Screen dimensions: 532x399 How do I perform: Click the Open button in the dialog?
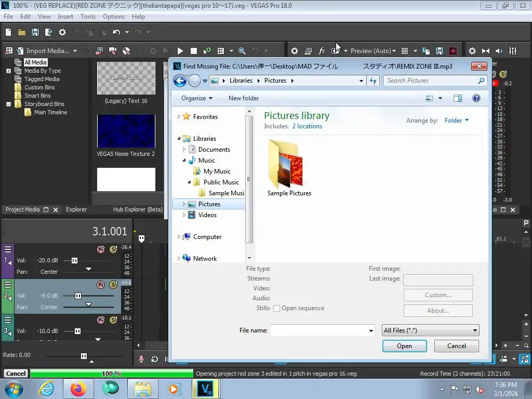tap(404, 346)
